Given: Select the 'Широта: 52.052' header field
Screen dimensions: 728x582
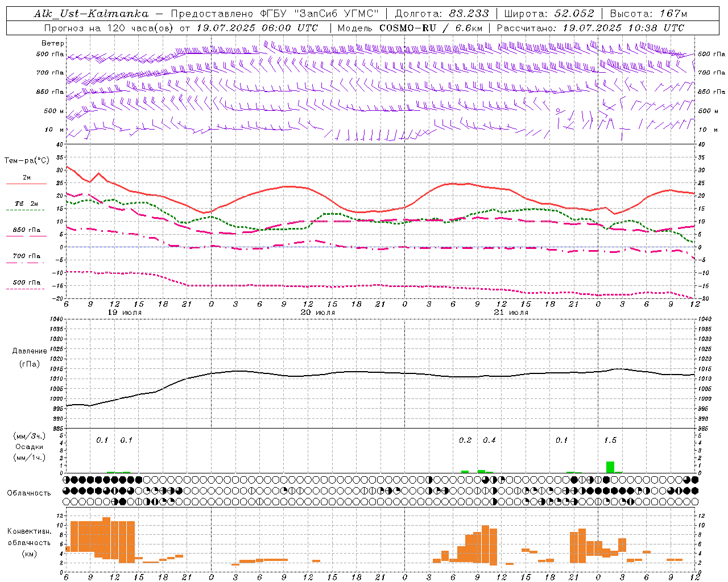Looking at the screenshot, I should (549, 14).
